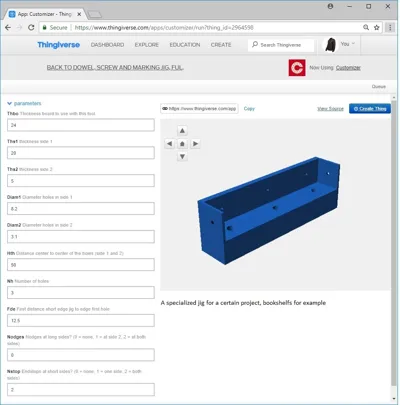The width and height of the screenshot is (400, 405).
Task: Open the Queue
Action: point(379,87)
